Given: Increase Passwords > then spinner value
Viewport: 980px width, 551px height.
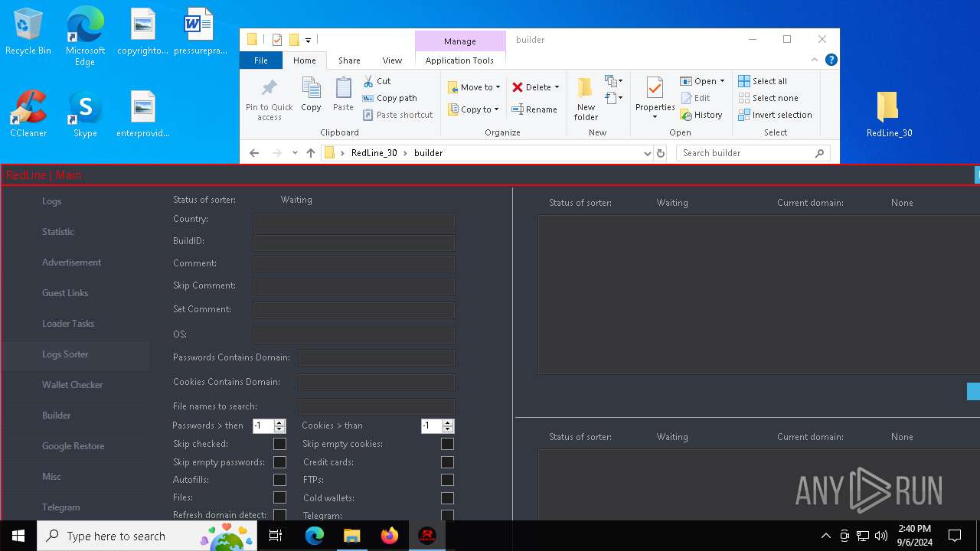Looking at the screenshot, I should [x=279, y=422].
